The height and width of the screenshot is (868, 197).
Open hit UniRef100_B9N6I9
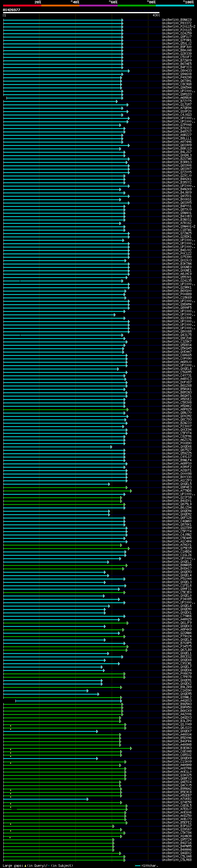tap(177, 20)
